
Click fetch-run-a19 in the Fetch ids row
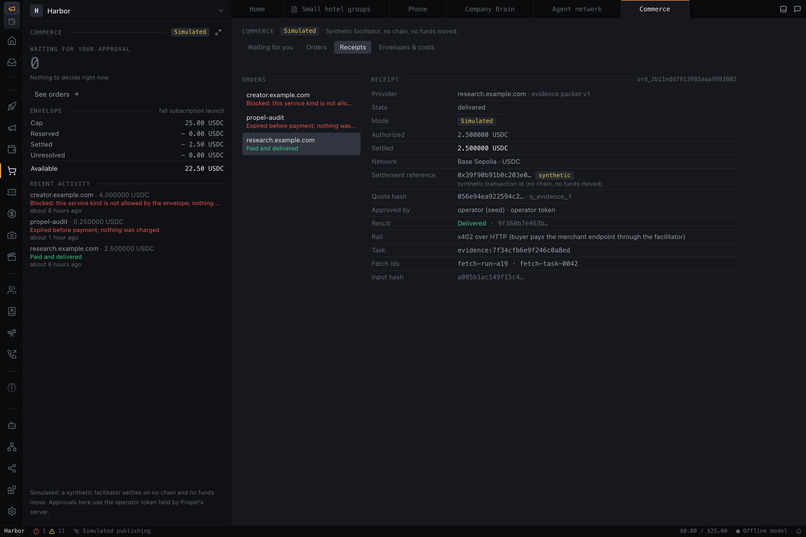point(482,264)
